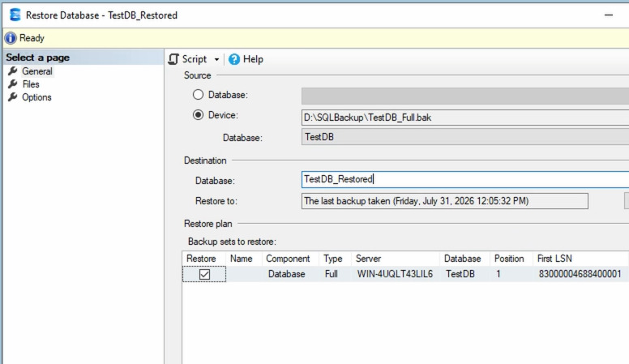Sort by the Type column header

pos(335,259)
